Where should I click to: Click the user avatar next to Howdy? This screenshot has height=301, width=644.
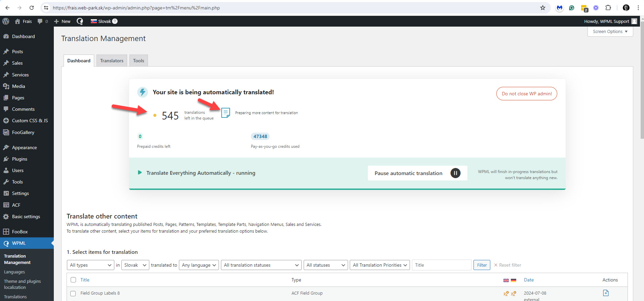click(x=634, y=21)
